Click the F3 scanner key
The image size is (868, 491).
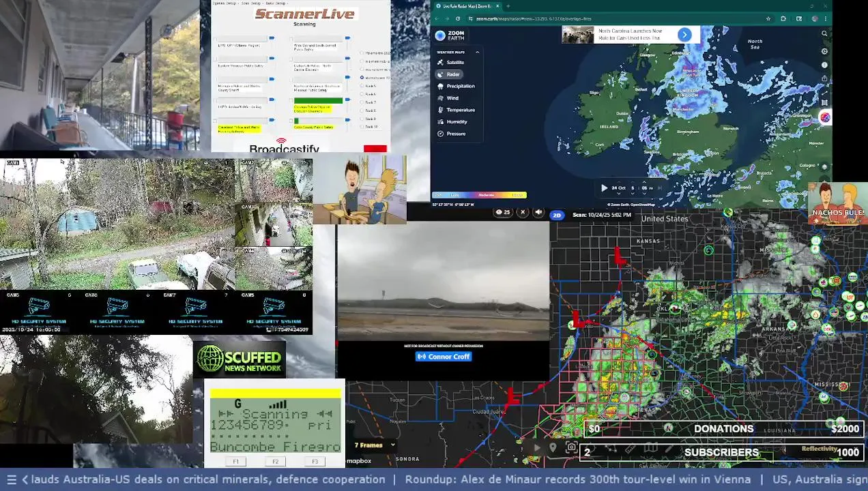pyautogui.click(x=315, y=462)
